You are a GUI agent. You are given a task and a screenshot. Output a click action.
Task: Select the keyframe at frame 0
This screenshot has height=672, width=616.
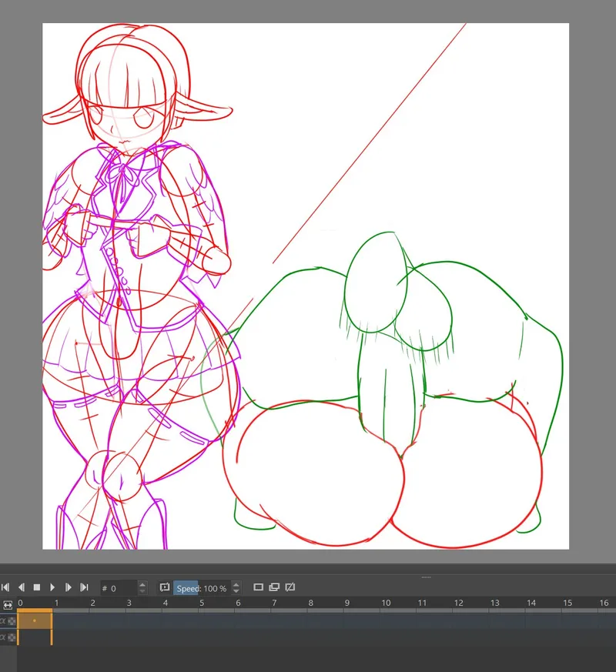tap(35, 620)
